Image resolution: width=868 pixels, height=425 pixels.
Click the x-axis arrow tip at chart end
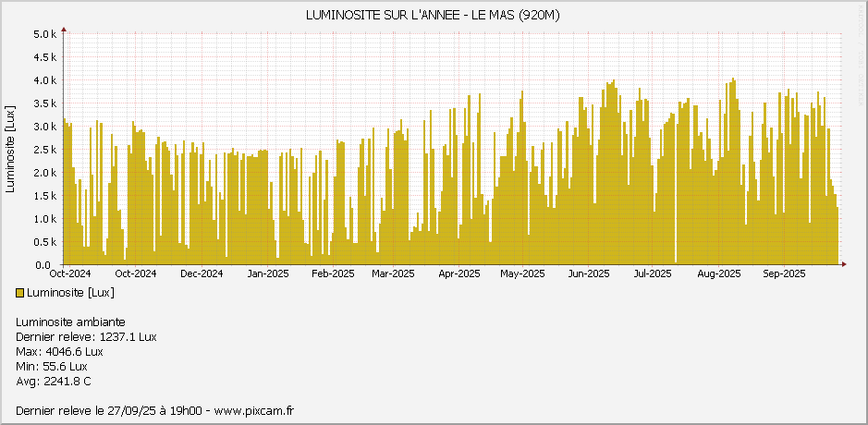tap(844, 265)
